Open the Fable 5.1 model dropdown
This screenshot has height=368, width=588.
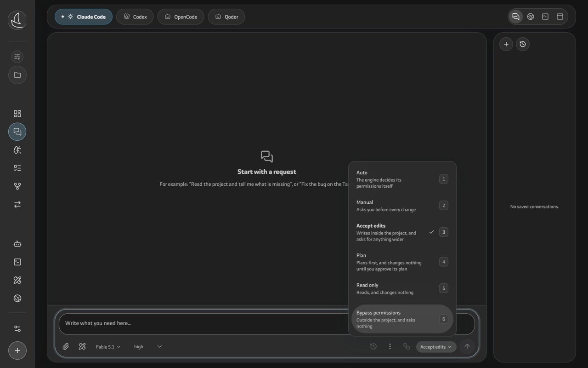coord(108,347)
